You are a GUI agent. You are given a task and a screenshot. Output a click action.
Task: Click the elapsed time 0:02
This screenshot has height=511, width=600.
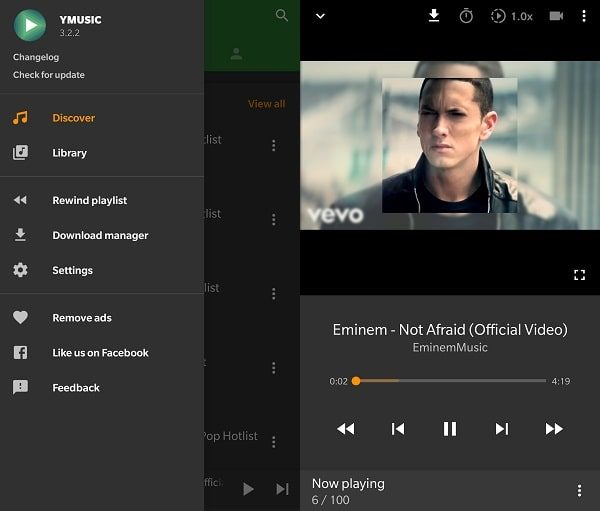pos(338,381)
